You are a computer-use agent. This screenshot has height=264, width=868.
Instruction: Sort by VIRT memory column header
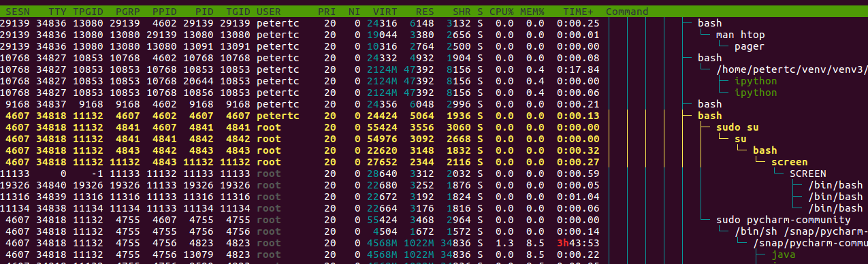point(385,12)
